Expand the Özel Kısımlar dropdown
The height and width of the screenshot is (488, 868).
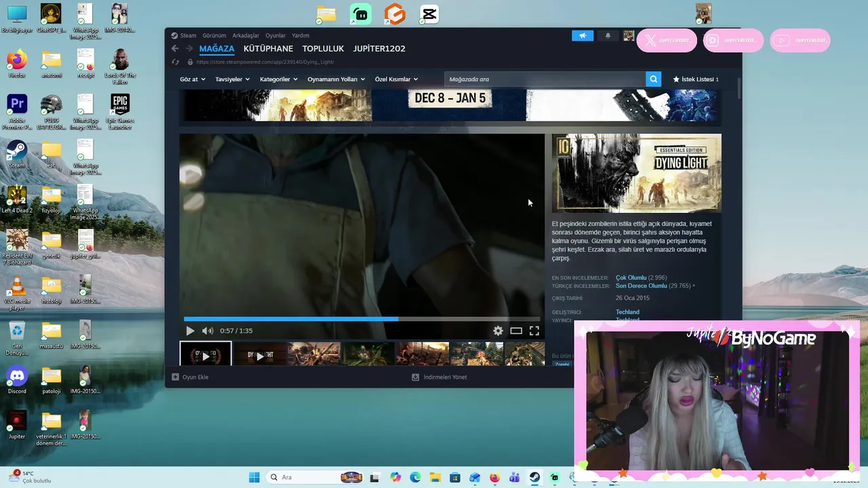[397, 79]
